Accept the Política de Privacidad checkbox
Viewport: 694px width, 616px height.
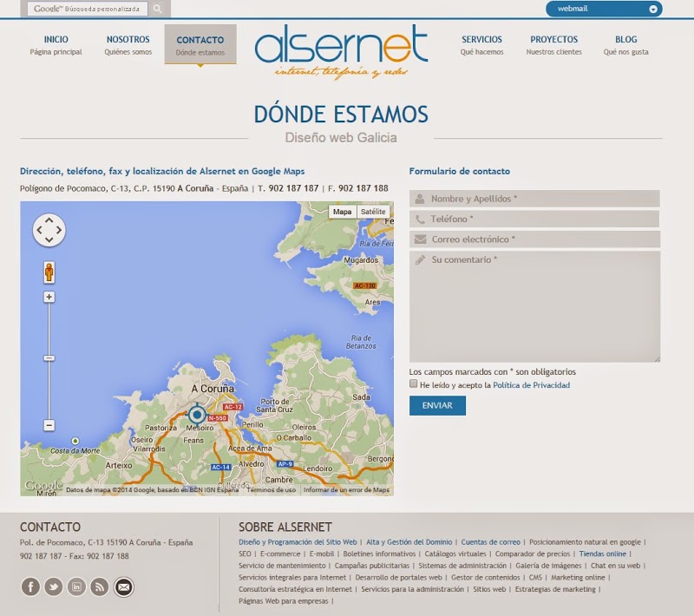[x=414, y=383]
